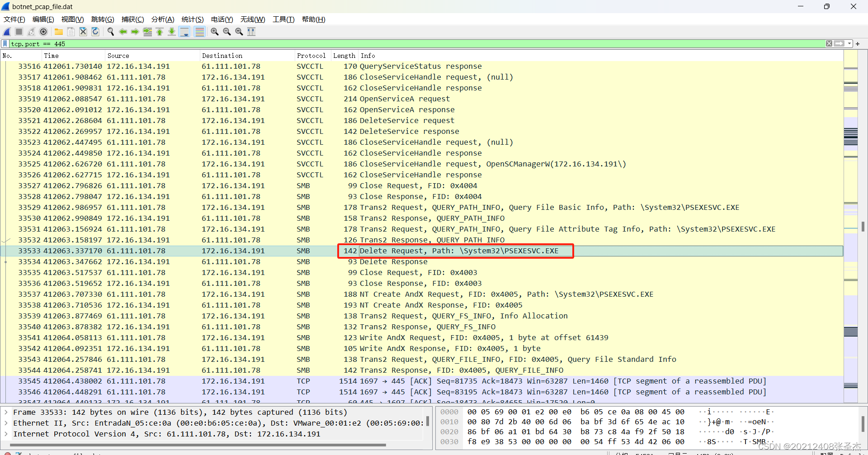Image resolution: width=868 pixels, height=455 pixels.
Task: Add a filter button with plus icon
Action: coord(858,44)
